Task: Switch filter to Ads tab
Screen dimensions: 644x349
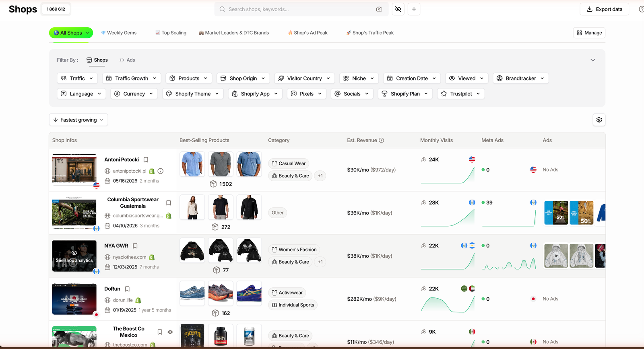Action: point(127,60)
